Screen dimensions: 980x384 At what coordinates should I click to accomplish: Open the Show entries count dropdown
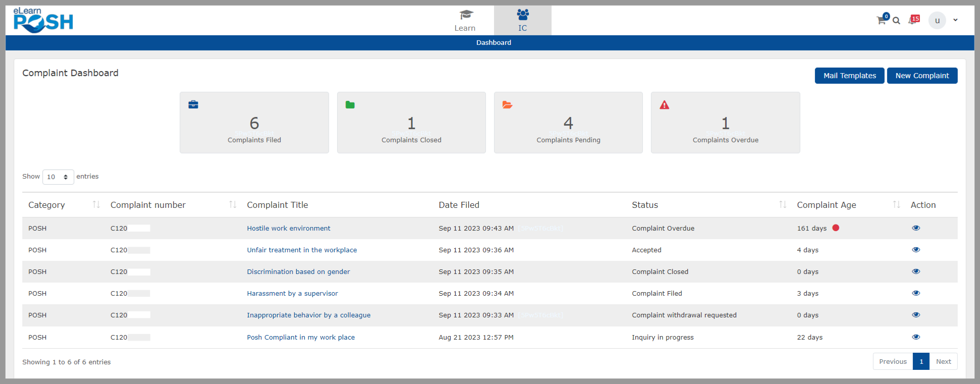[58, 177]
